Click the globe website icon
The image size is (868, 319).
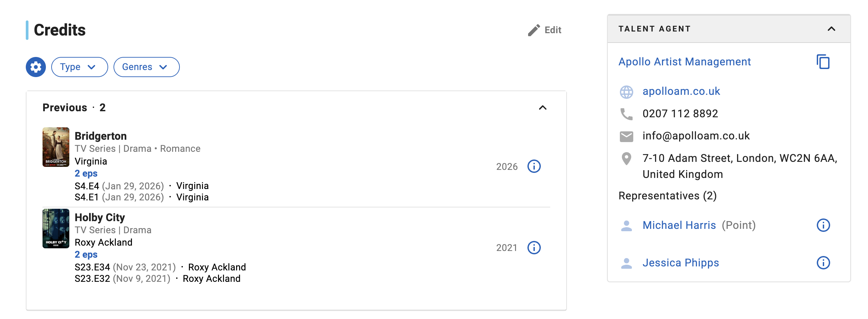[626, 92]
